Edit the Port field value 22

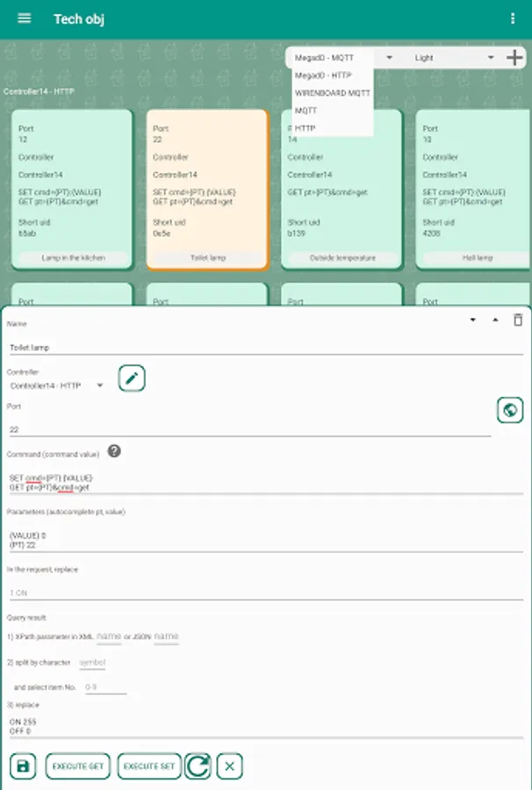(x=250, y=430)
